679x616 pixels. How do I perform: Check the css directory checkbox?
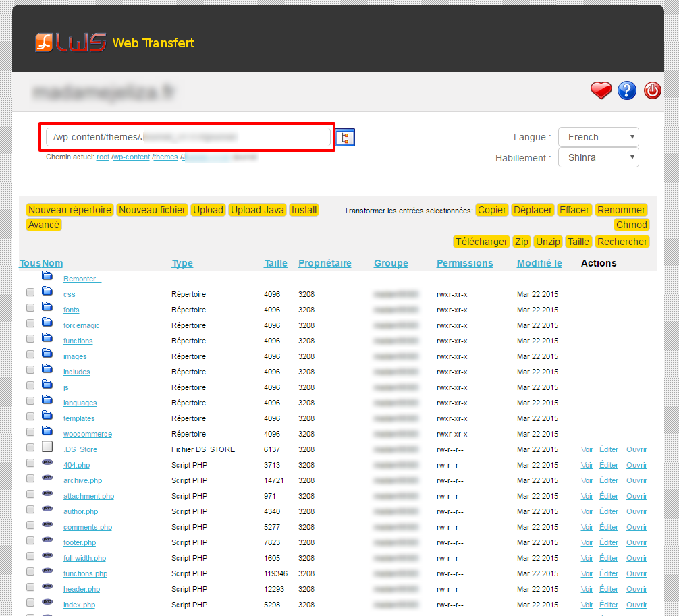pos(30,292)
